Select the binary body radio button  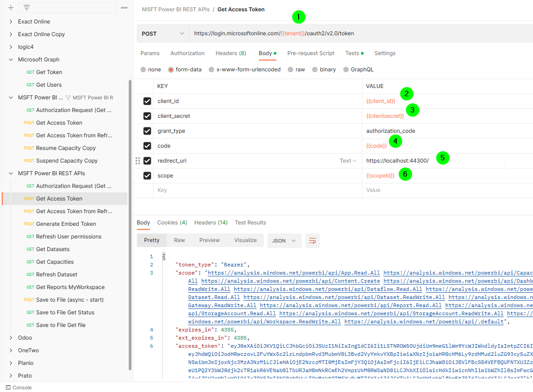coord(315,70)
